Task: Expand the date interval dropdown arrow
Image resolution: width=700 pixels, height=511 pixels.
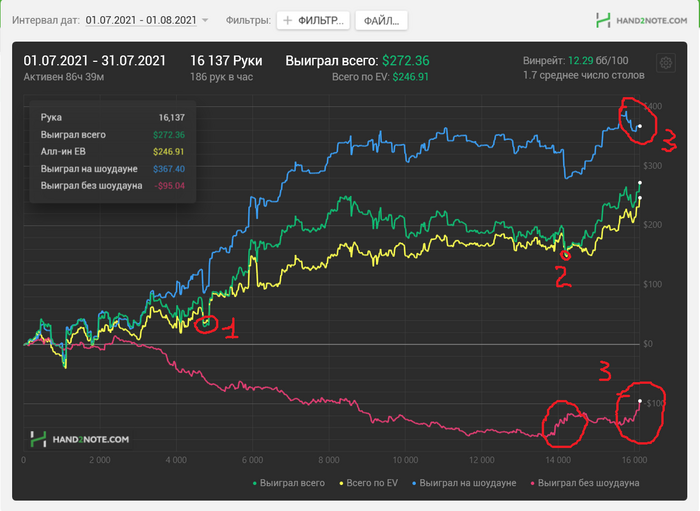Action: click(205, 20)
